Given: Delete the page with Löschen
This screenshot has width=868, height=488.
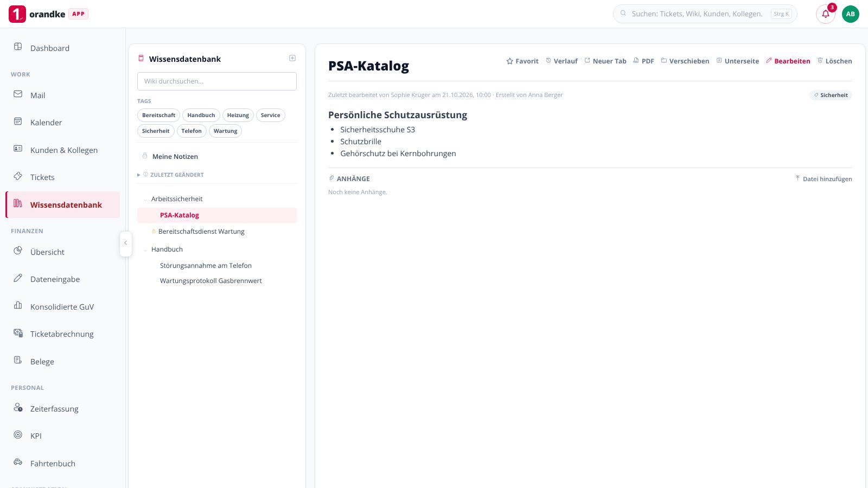Looking at the screenshot, I should (x=834, y=61).
